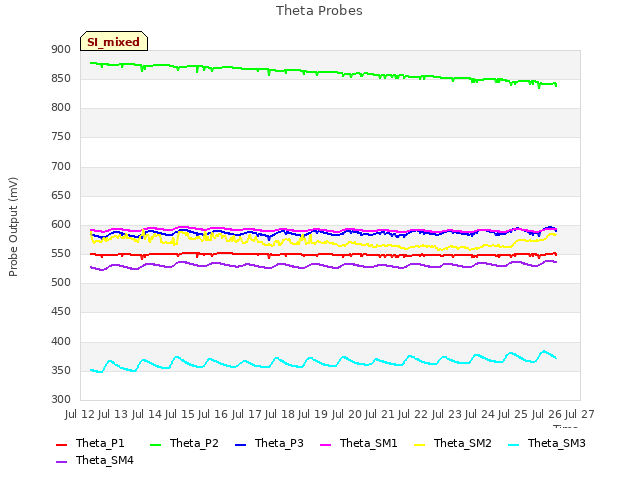Click the Theta Probes chart title
Screen dimensions: 640x480
[319, 10]
